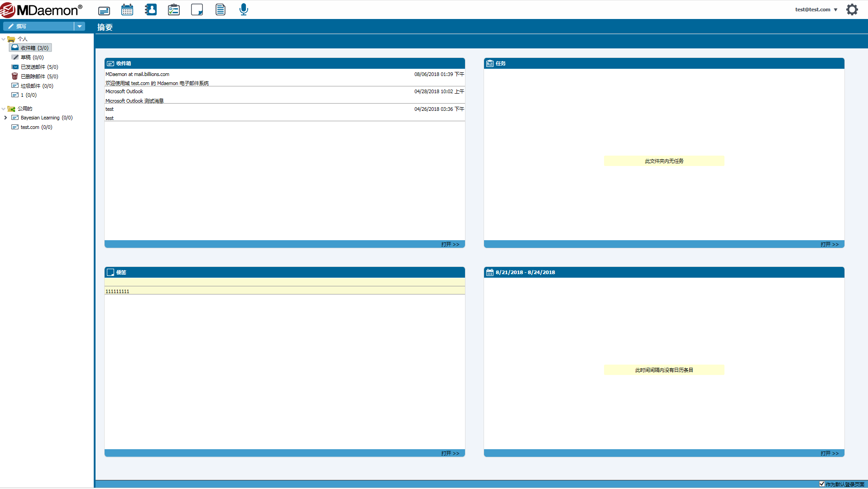This screenshot has height=489, width=868.
Task: Open the dropdown arrow beside 撰写
Action: point(80,26)
